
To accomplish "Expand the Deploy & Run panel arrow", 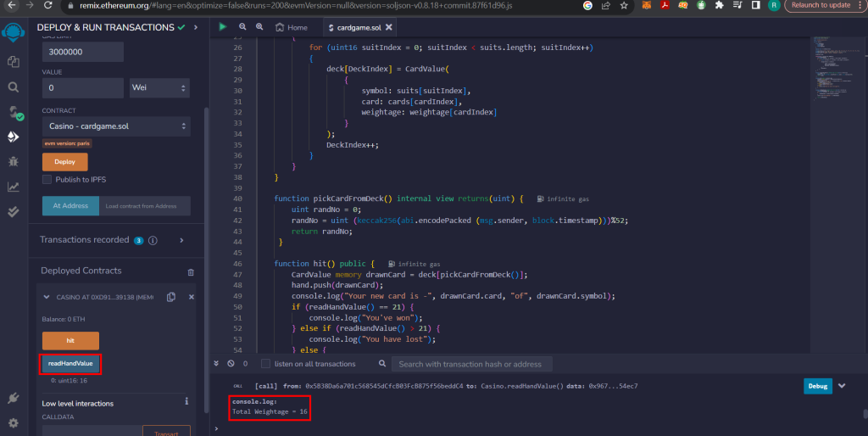I will click(x=196, y=27).
